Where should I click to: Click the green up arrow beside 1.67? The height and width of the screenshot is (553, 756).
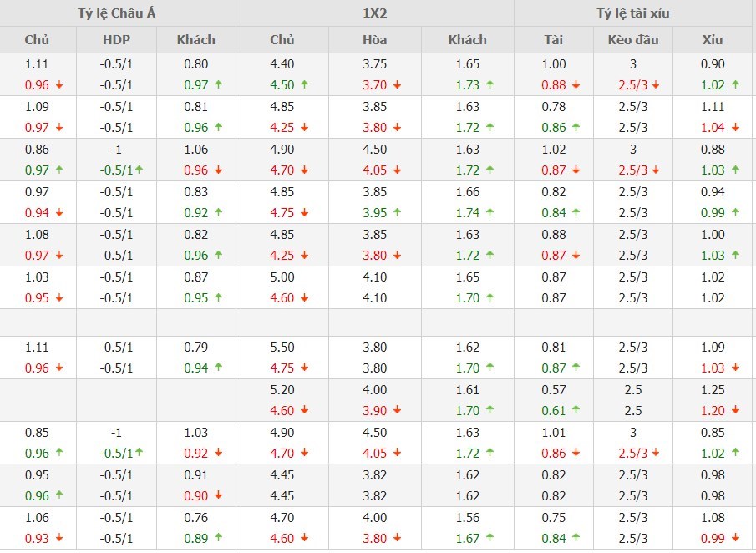[x=489, y=538]
